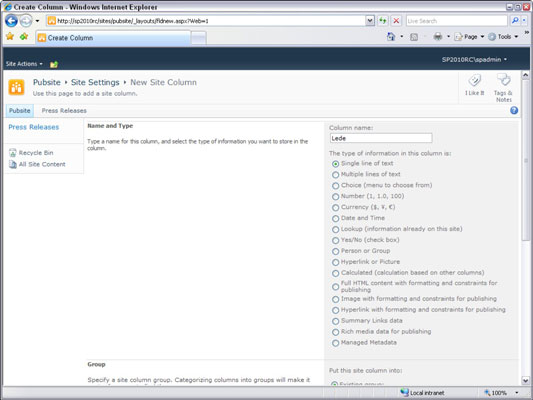Select the Press Releases top navigation tab
533x400 pixels.
(64, 110)
